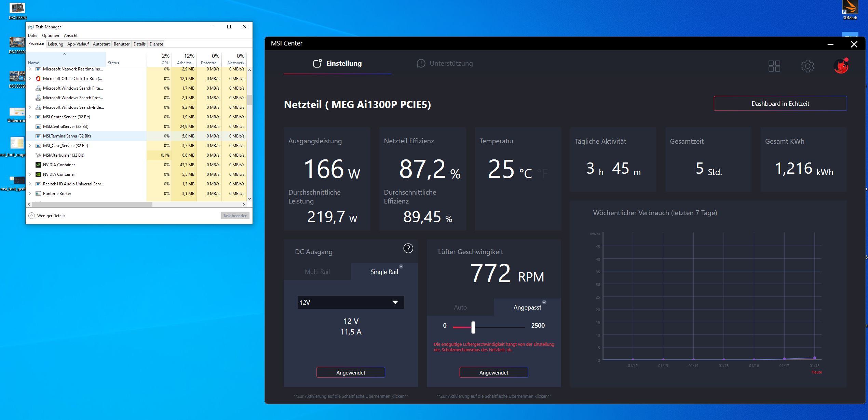This screenshot has height=420, width=868.
Task: Click Angewendet button under Lüfter Geschwindigkeit
Action: click(x=494, y=372)
